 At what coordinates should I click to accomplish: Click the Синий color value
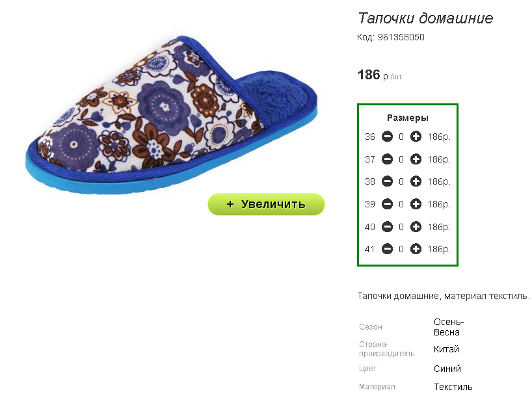click(447, 369)
